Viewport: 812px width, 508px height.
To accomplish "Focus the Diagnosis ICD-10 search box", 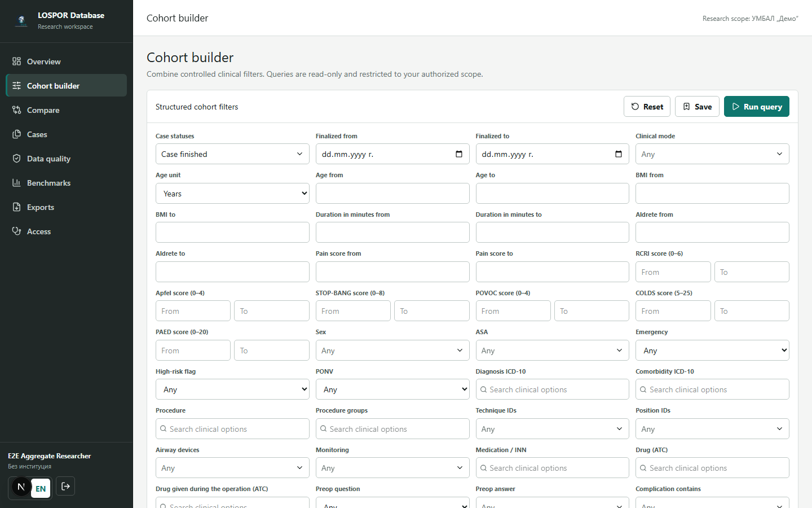I will pyautogui.click(x=552, y=389).
